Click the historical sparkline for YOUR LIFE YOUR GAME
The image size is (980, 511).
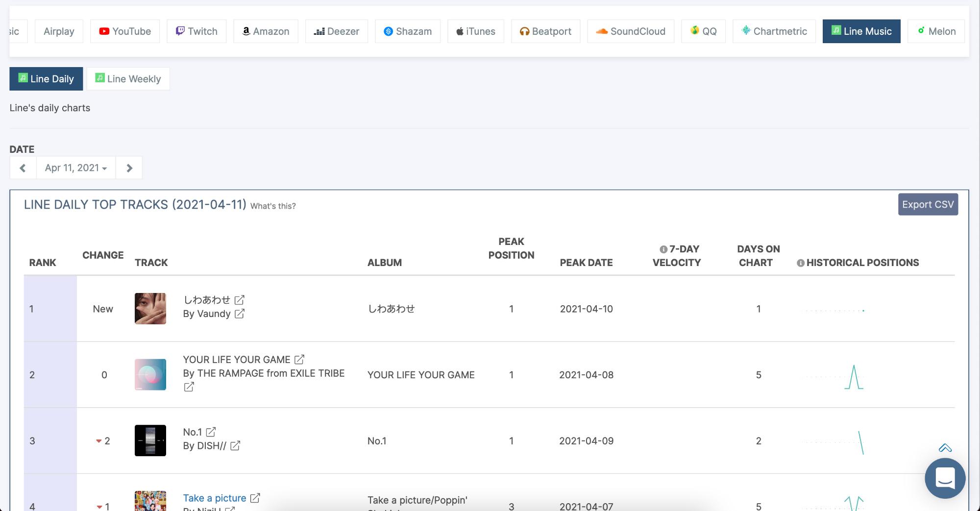coord(833,377)
